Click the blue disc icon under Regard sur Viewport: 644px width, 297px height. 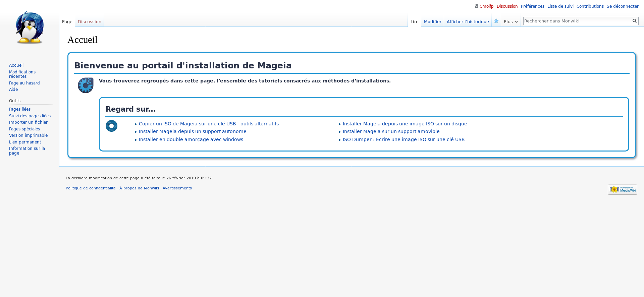click(x=111, y=126)
